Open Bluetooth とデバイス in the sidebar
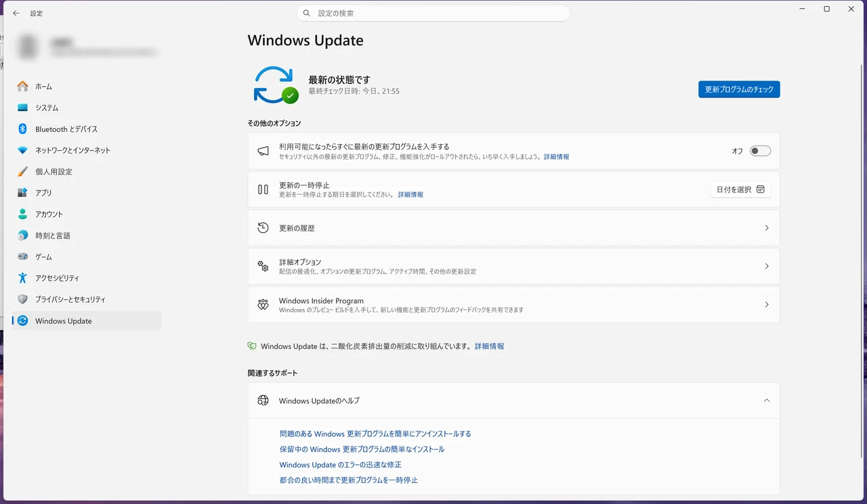 pyautogui.click(x=87, y=129)
